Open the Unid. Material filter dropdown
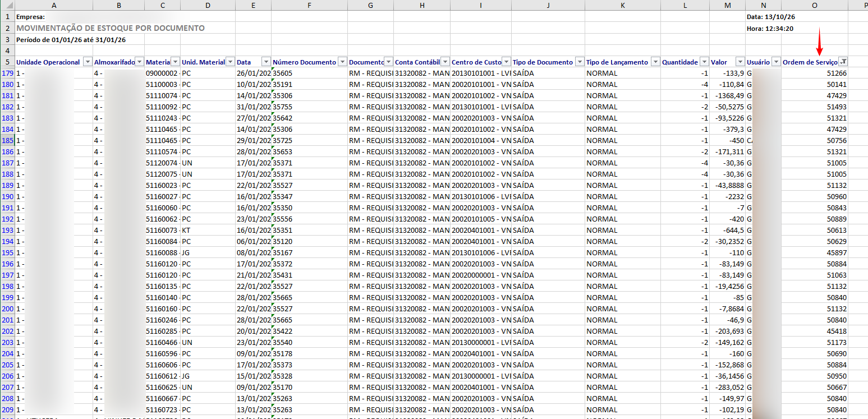Image resolution: width=868 pixels, height=419 pixels. (229, 62)
